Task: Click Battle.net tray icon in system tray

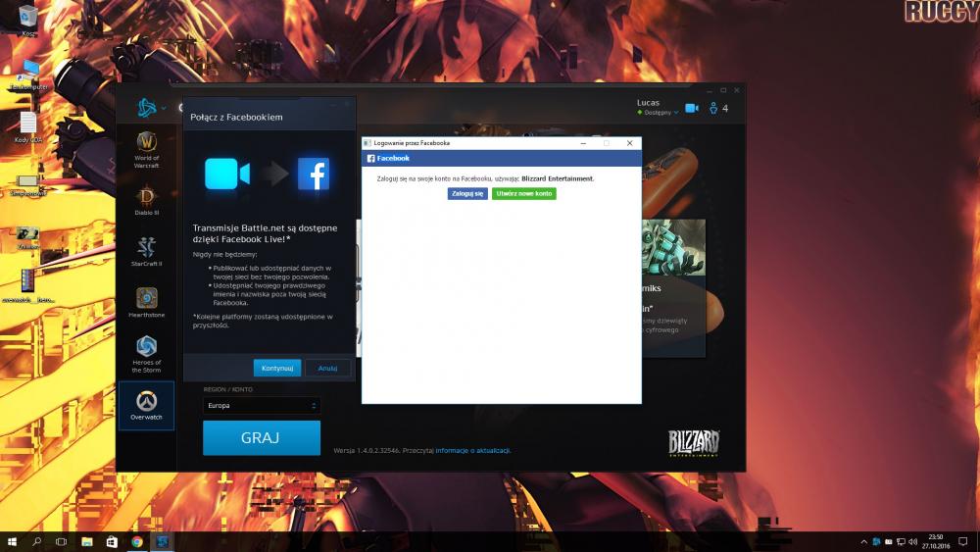Action: pyautogui.click(x=876, y=541)
